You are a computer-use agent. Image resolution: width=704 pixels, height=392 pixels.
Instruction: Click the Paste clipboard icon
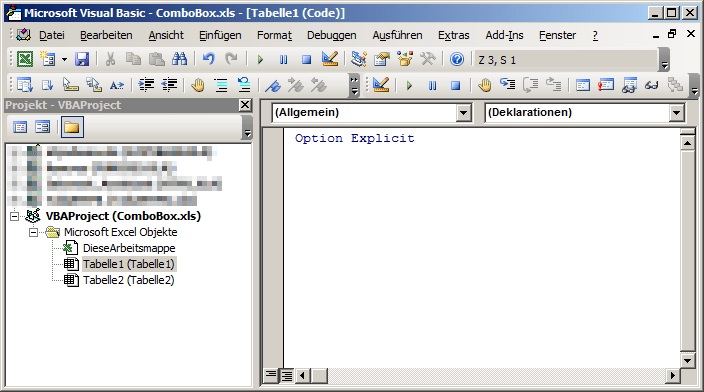(x=156, y=59)
